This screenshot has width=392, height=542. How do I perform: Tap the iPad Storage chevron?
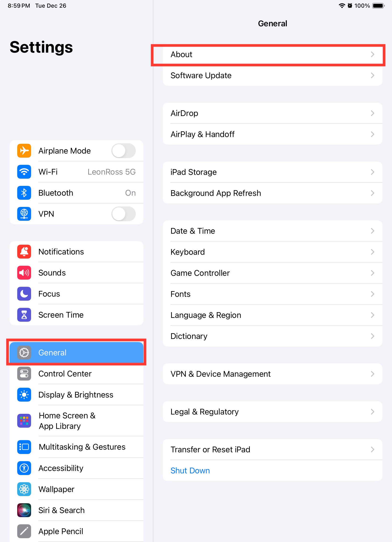[x=372, y=172]
